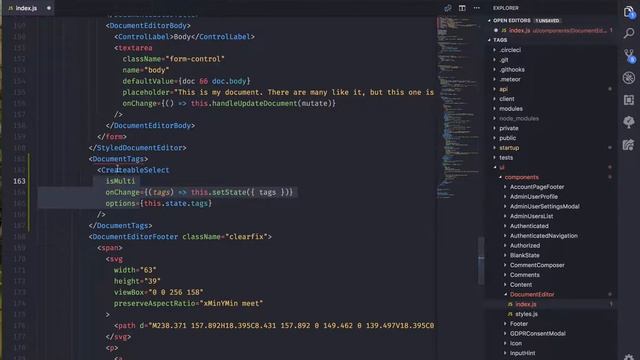Viewport: 640px width, 360px height.
Task: Open the Debug view in the activity bar
Action: 629,78
